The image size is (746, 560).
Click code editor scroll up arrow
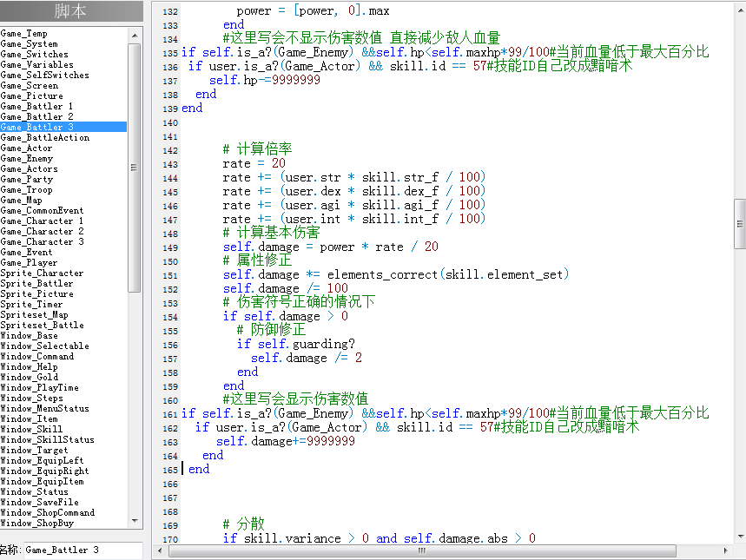pos(740,10)
